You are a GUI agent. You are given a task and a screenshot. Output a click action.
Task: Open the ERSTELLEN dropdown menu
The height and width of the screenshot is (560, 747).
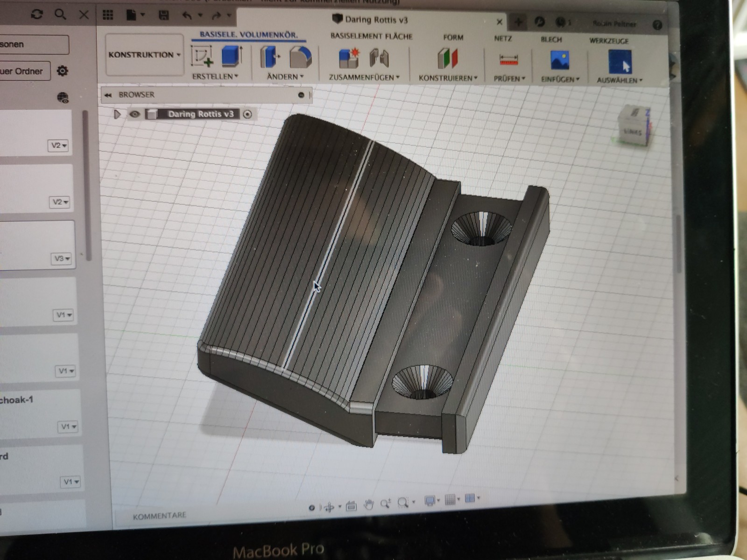point(215,76)
